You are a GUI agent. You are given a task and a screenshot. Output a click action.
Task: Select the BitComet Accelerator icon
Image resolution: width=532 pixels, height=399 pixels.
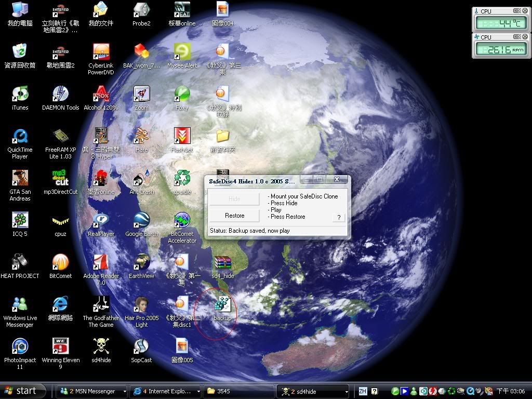tap(182, 220)
